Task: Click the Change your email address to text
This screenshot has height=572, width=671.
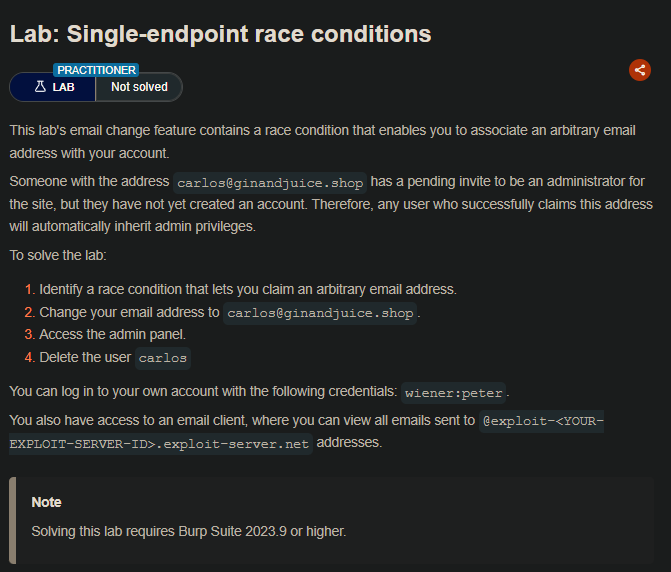Action: point(129,312)
